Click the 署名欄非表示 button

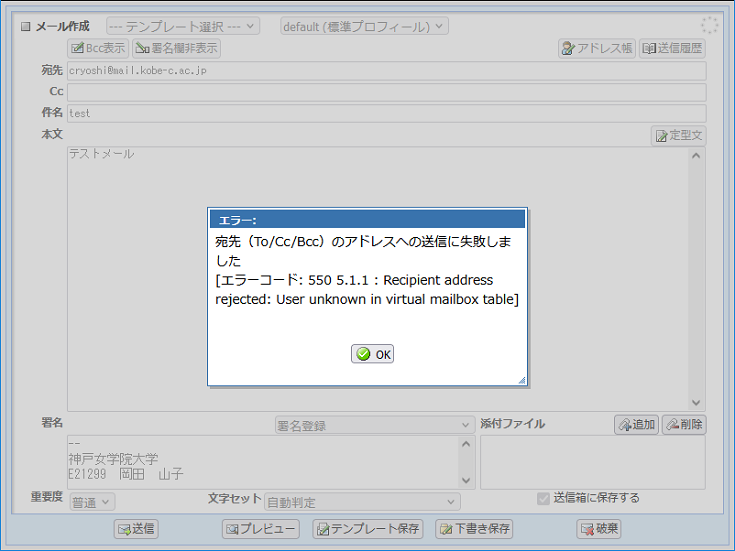(x=177, y=48)
